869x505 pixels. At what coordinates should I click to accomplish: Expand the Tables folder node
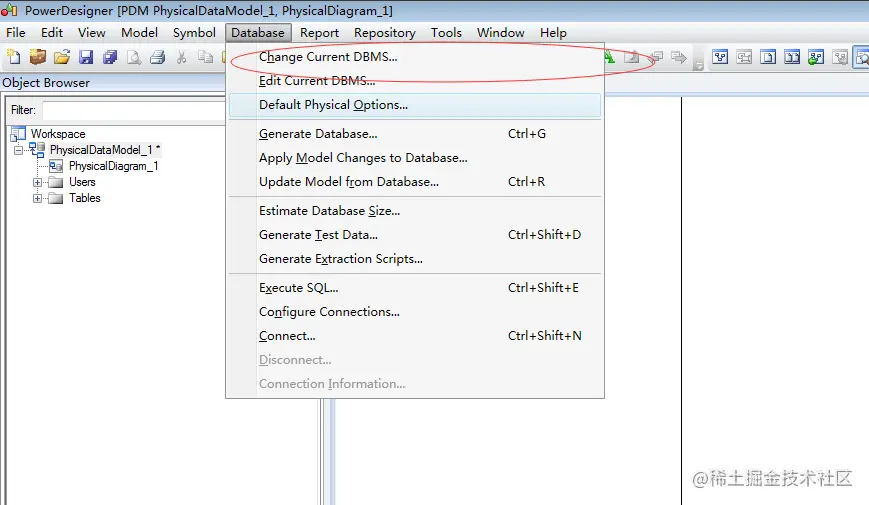[x=37, y=198]
